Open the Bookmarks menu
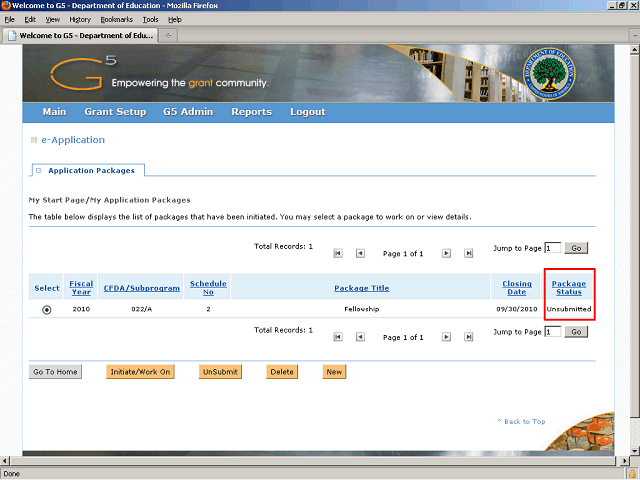640x480 pixels. tap(117, 20)
